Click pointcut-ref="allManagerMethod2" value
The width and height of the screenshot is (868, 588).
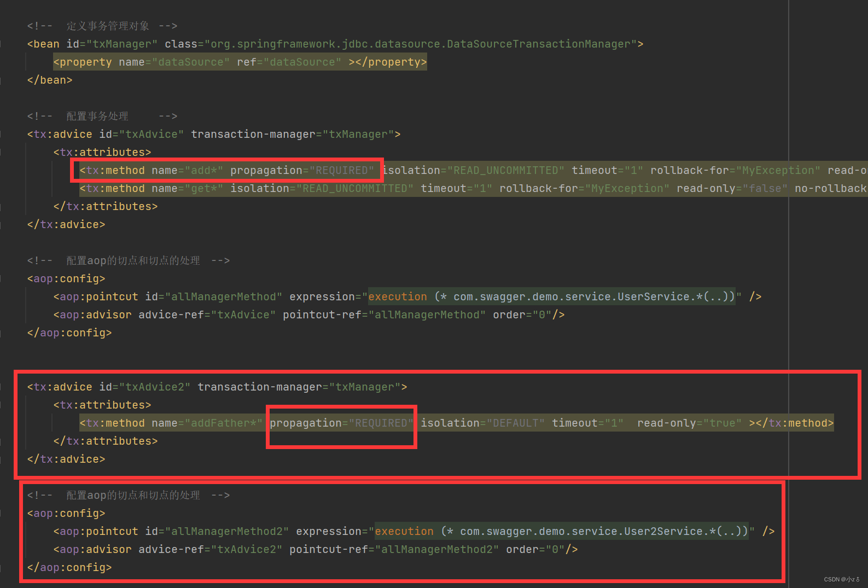tap(437, 549)
